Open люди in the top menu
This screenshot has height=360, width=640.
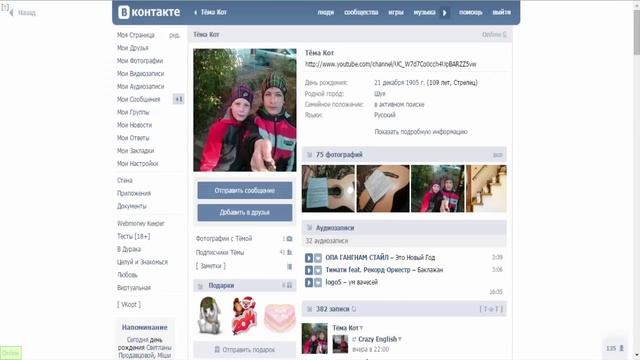325,13
